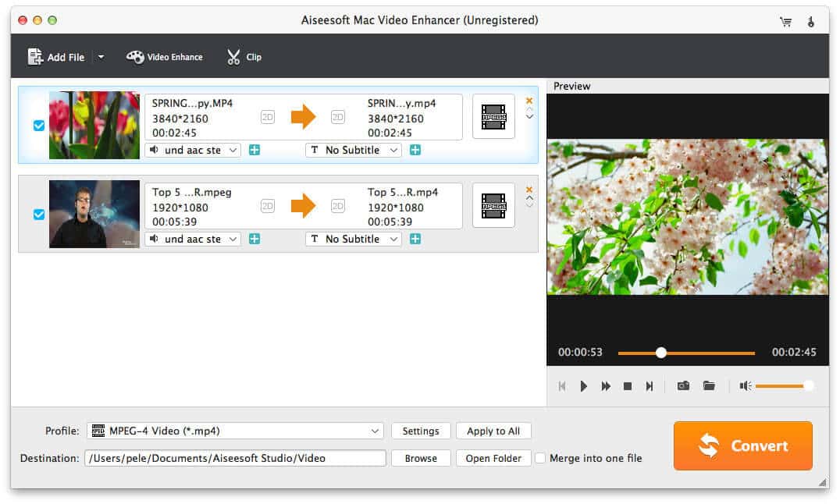Click the Destination path input field
The image size is (840, 504).
[234, 458]
